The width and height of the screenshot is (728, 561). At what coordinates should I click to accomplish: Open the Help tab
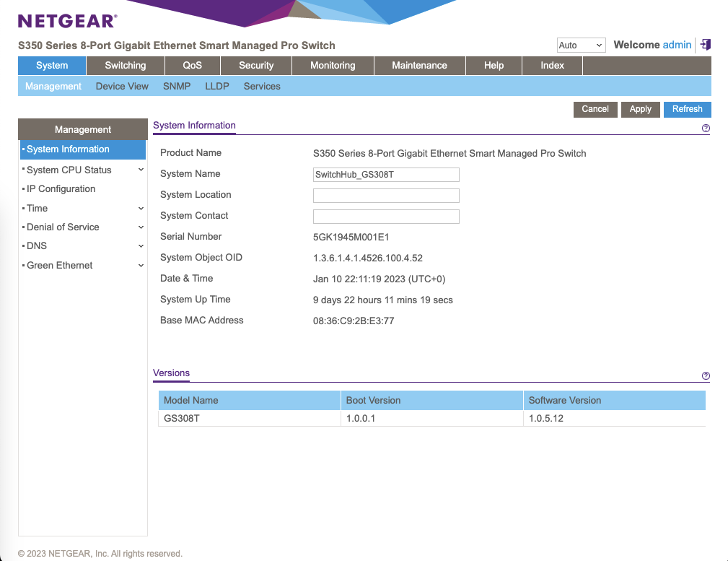pyautogui.click(x=494, y=66)
